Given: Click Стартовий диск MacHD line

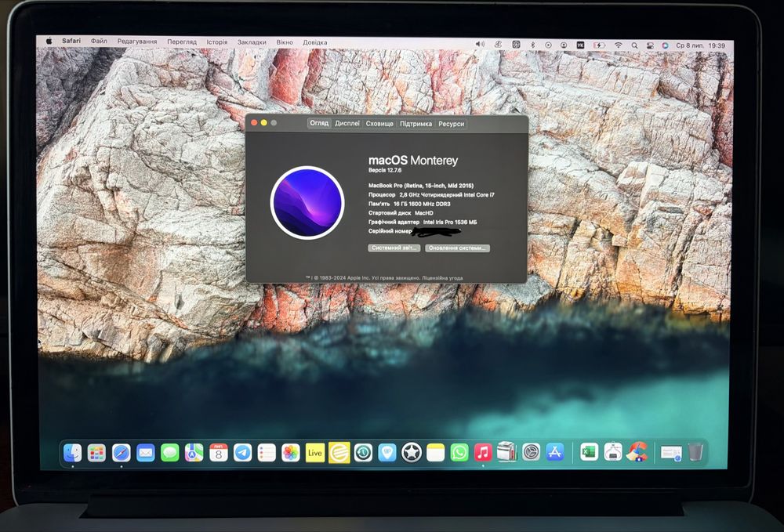Looking at the screenshot, I should [401, 213].
